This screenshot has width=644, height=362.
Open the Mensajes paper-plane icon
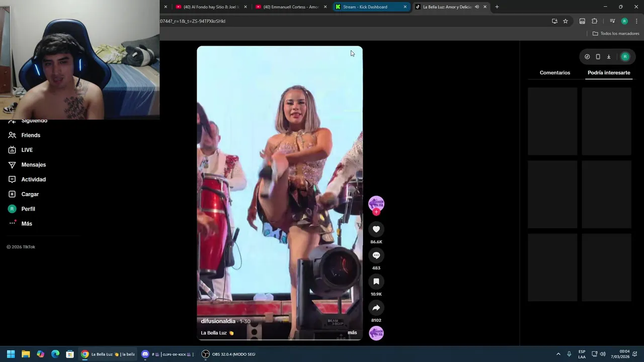(12, 164)
